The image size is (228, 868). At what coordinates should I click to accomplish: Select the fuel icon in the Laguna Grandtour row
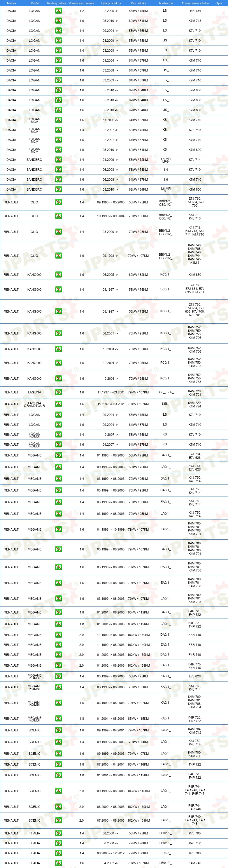(58, 404)
